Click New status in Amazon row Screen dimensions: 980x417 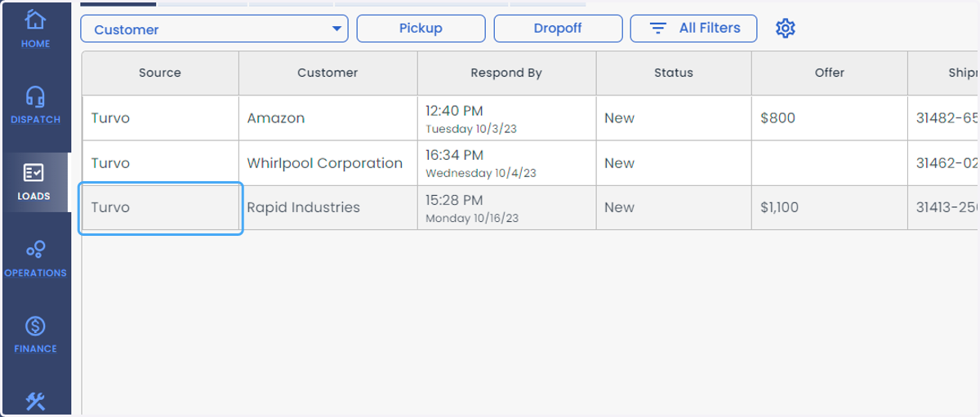tap(619, 118)
